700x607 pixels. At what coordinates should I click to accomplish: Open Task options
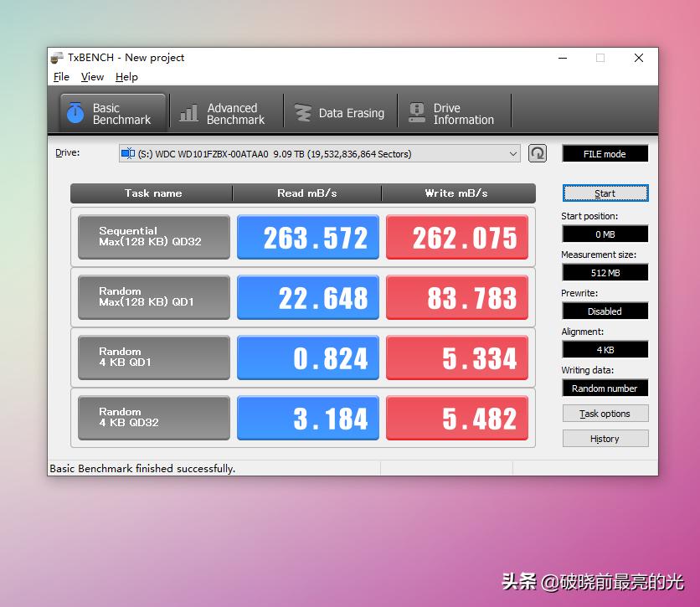click(x=605, y=413)
